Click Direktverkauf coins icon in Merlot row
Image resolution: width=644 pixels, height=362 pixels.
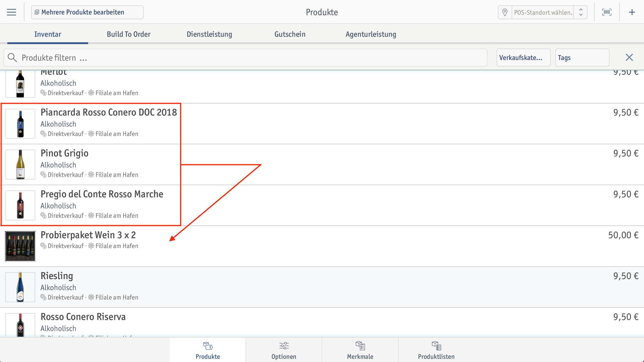pos(44,93)
